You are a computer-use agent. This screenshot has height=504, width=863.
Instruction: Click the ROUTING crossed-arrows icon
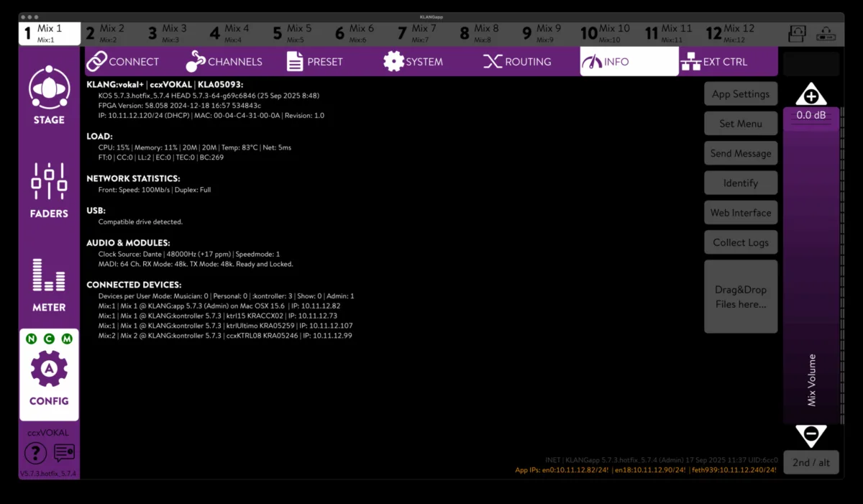(x=493, y=61)
